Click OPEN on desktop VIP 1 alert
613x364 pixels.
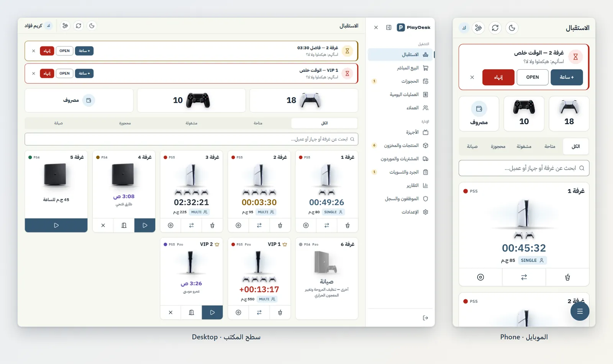pyautogui.click(x=64, y=73)
